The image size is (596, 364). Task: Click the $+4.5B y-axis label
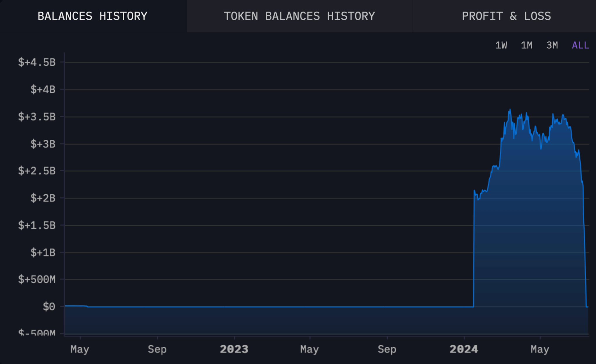click(37, 62)
